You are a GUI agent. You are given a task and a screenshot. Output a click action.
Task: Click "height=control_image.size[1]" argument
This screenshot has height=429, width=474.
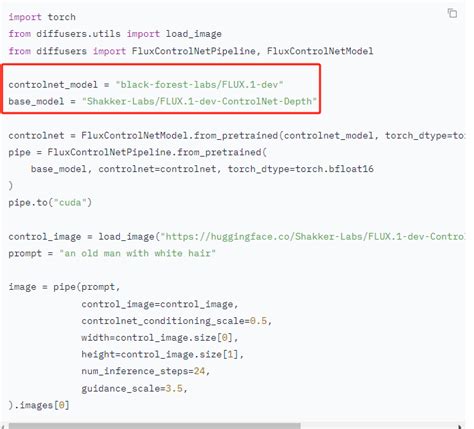[160, 354]
